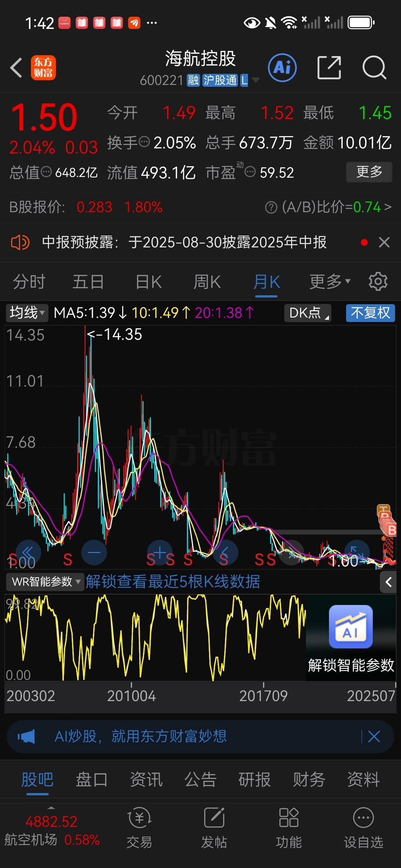Expand the 更多 chart period dropdown
The image size is (401, 868).
[x=330, y=282]
